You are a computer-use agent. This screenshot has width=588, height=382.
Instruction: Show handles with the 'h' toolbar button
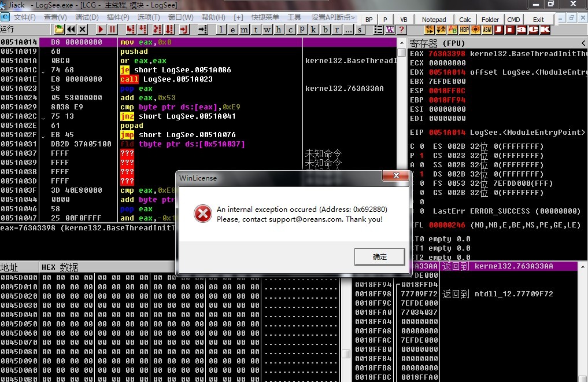(x=279, y=30)
